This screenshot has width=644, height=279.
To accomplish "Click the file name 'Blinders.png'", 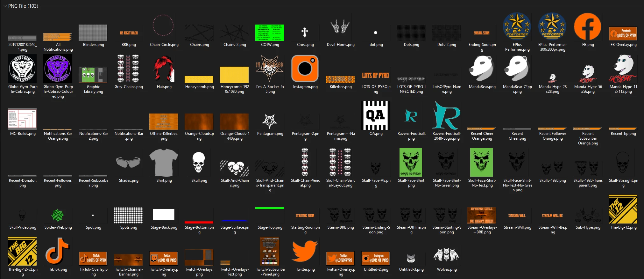I will point(93,45).
